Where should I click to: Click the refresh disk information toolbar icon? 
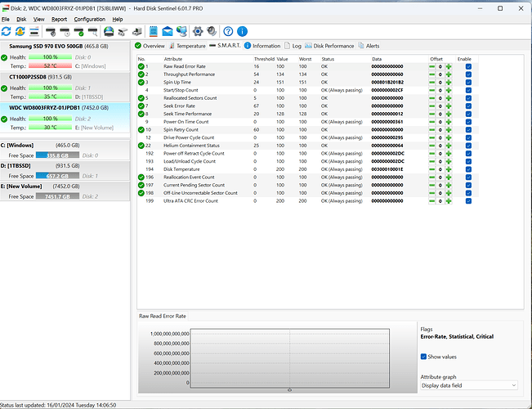coord(7,31)
